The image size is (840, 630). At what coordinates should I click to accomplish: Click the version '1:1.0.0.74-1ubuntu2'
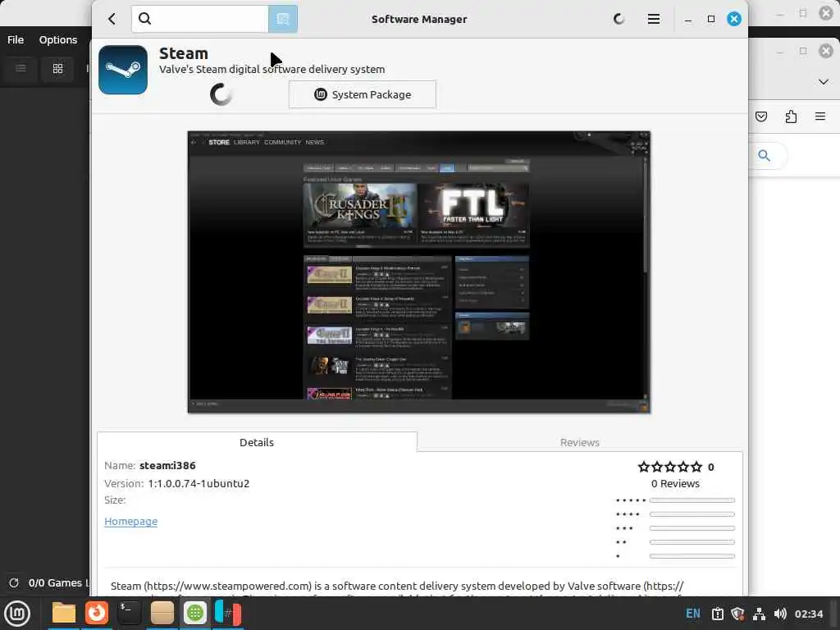click(199, 483)
